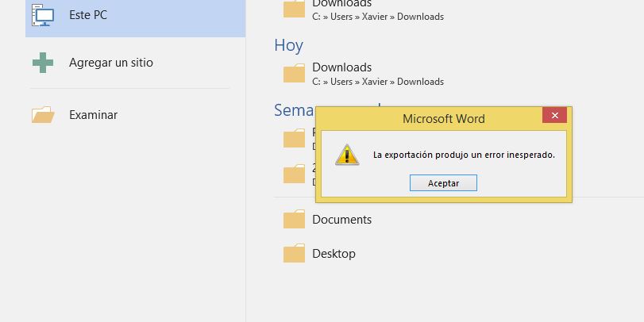644x322 pixels.
Task: Click the green plus icon
Action: [43, 63]
